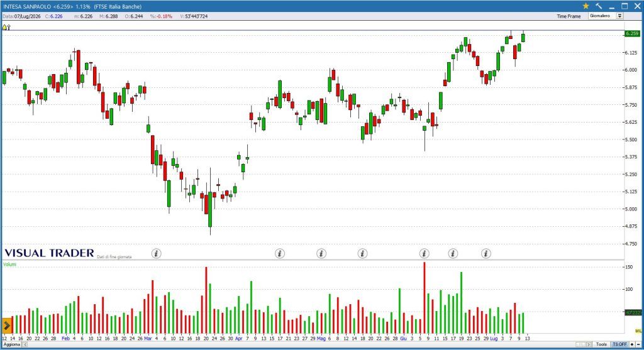Open the info marker above the Mag label
Image resolution: width=644 pixels, height=350 pixels.
(321, 253)
